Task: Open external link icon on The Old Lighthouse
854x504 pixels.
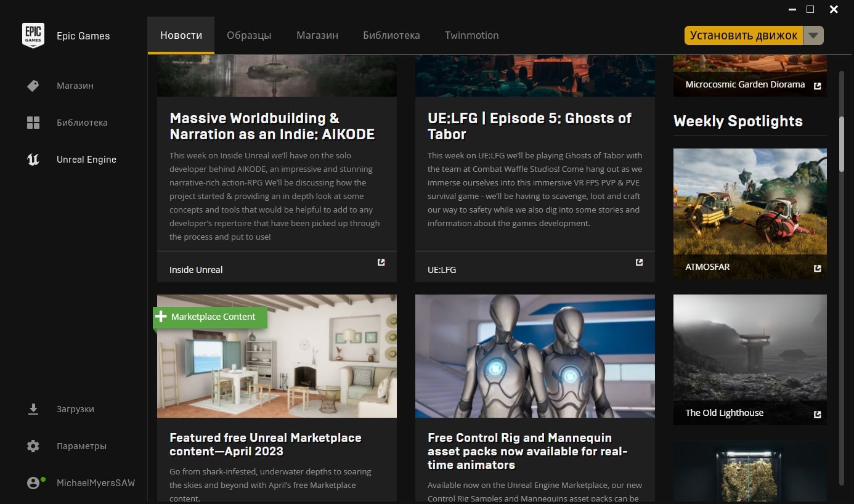Action: click(x=818, y=414)
